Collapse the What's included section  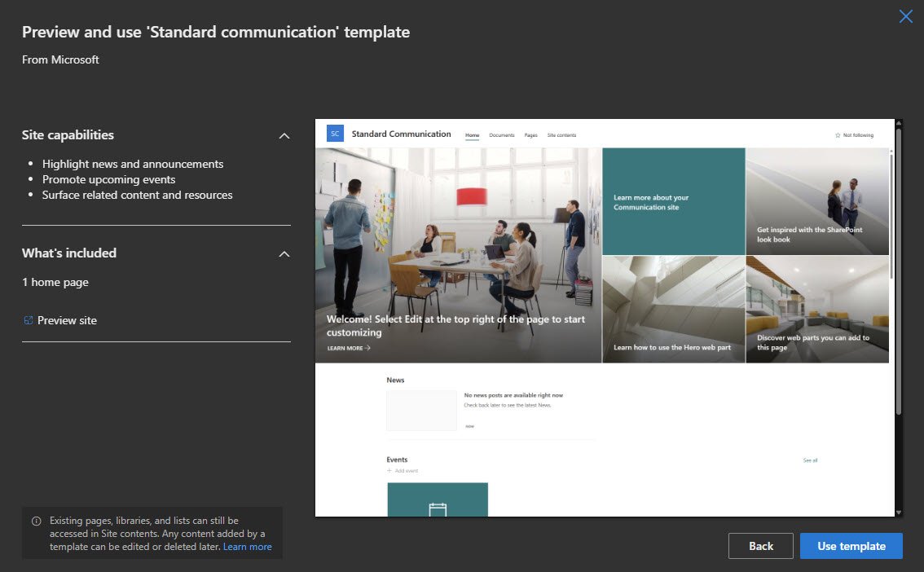click(284, 254)
